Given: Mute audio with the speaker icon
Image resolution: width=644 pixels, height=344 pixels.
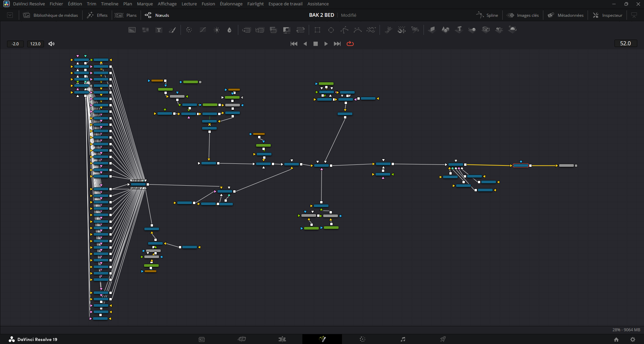Looking at the screenshot, I should (51, 44).
